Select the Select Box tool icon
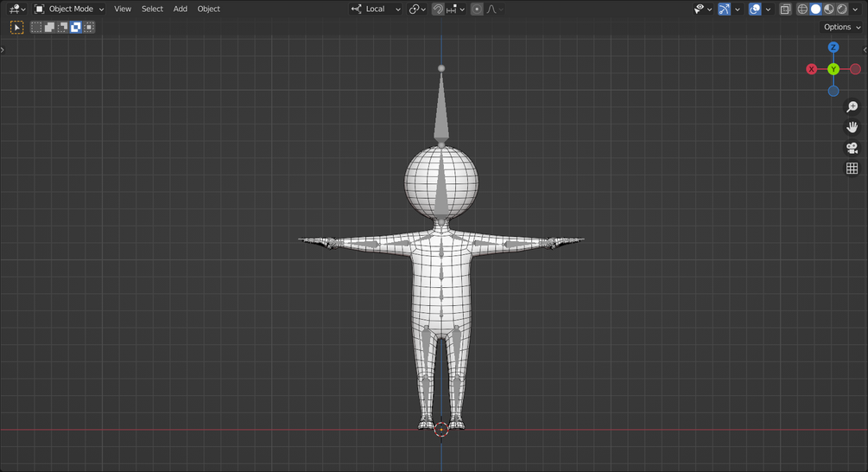The height and width of the screenshot is (472, 868). coord(16,27)
